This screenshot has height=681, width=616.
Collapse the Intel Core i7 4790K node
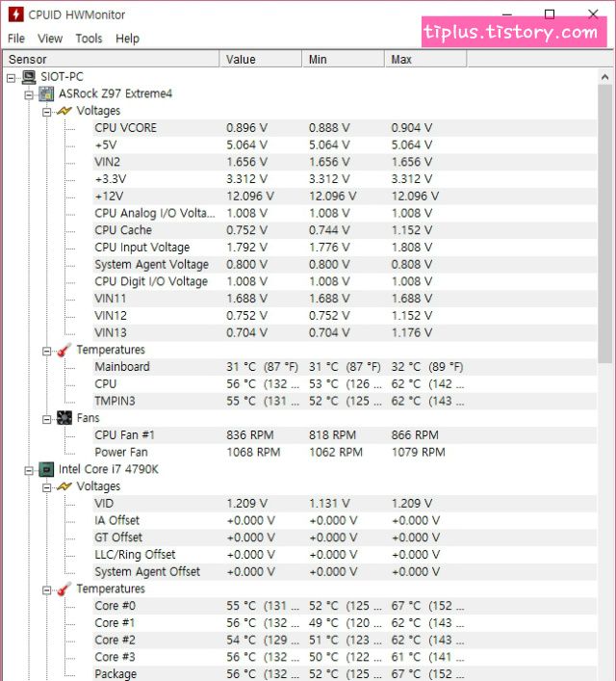29,470
